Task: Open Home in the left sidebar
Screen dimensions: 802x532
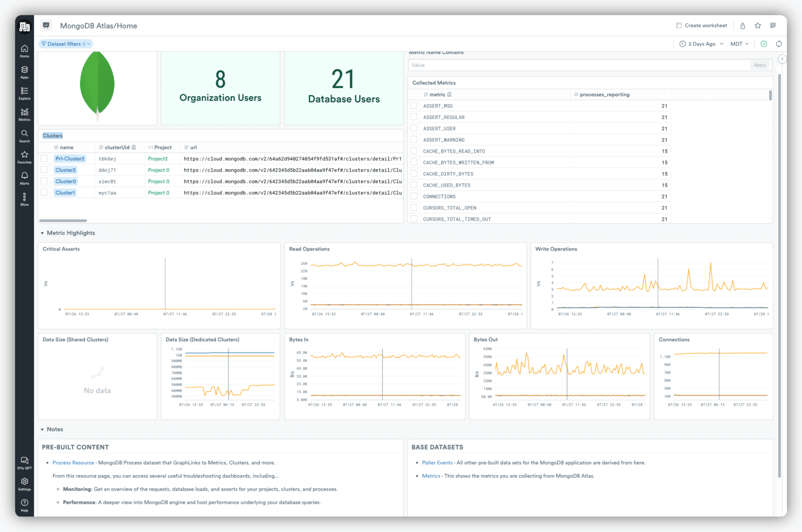Action: point(24,51)
